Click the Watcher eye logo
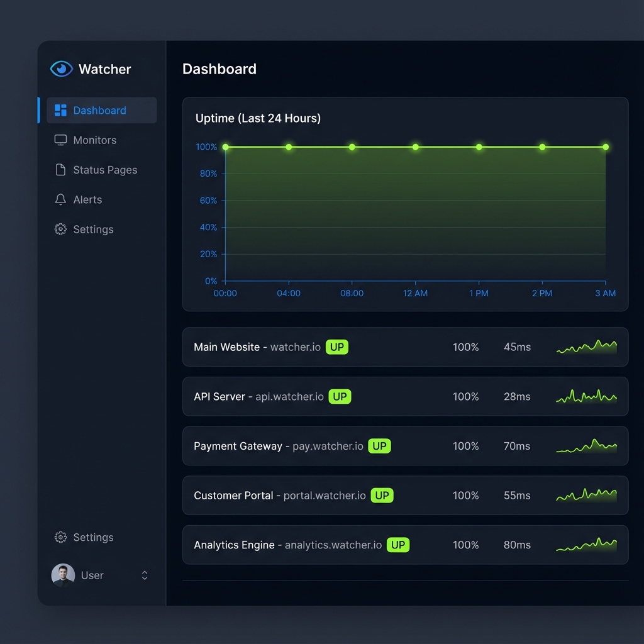The height and width of the screenshot is (644, 644). [x=61, y=69]
